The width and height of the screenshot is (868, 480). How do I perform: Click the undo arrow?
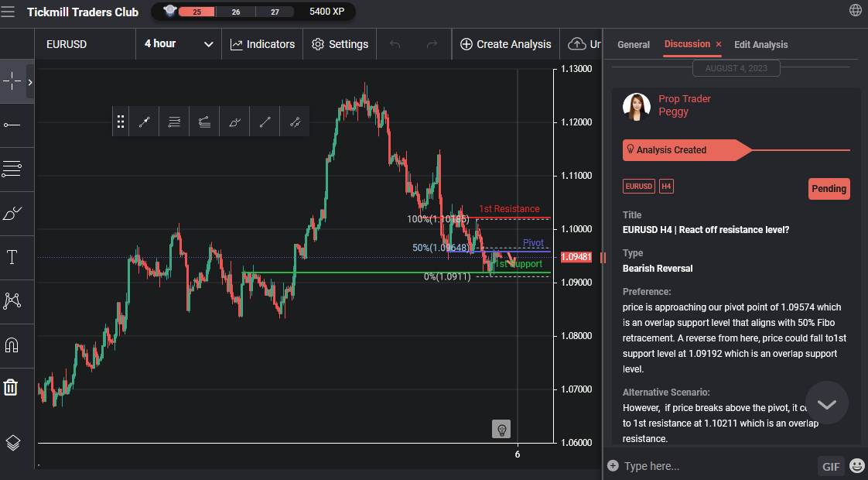click(x=395, y=44)
